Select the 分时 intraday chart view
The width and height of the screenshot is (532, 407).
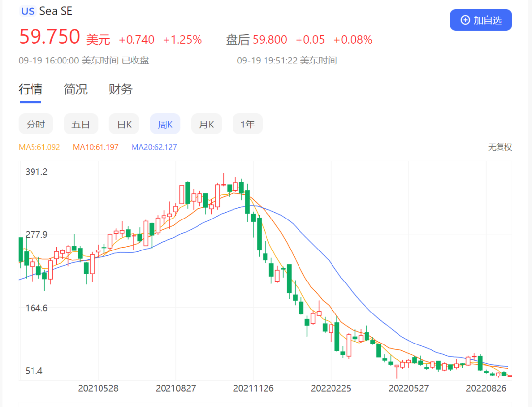coord(35,124)
